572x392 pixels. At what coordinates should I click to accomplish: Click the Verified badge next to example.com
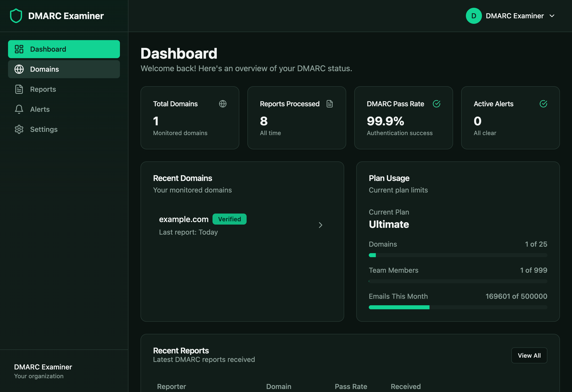click(x=229, y=219)
